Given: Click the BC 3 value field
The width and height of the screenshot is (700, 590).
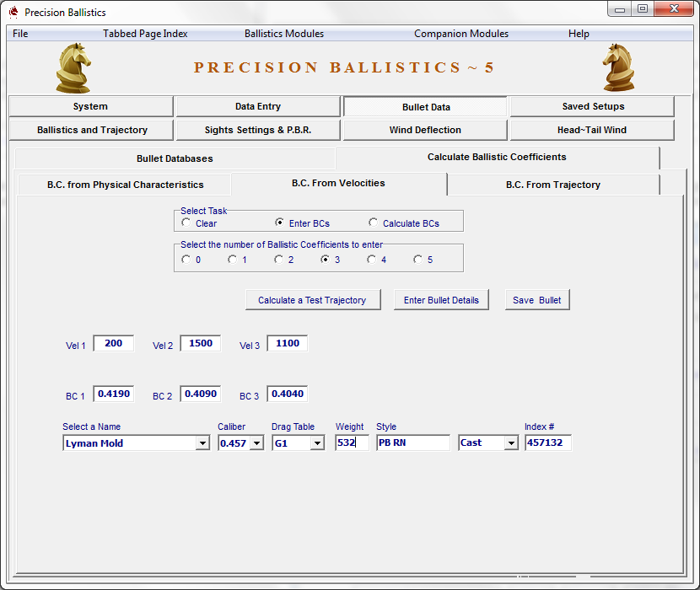Looking at the screenshot, I should click(287, 394).
